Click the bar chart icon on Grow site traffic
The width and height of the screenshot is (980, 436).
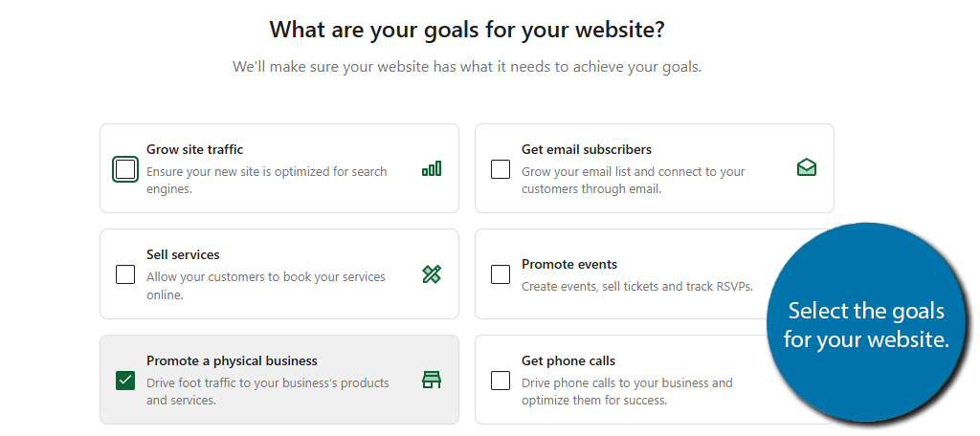[432, 169]
